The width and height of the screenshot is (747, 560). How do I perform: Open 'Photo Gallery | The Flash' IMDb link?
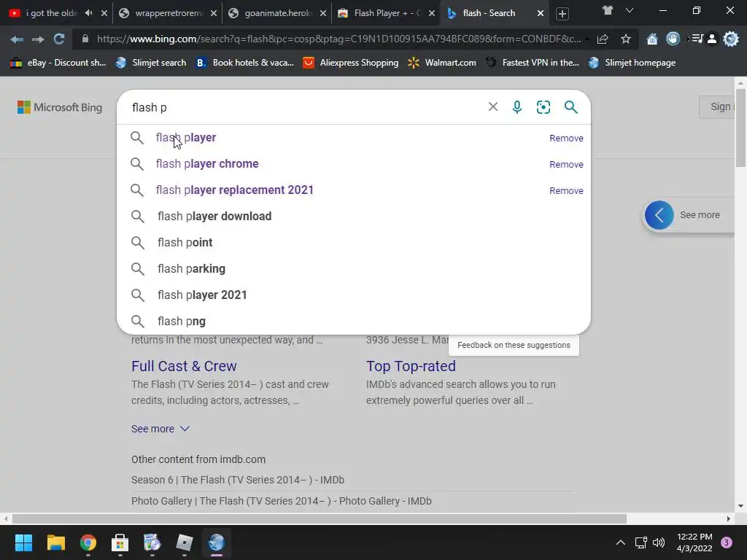coord(281,501)
